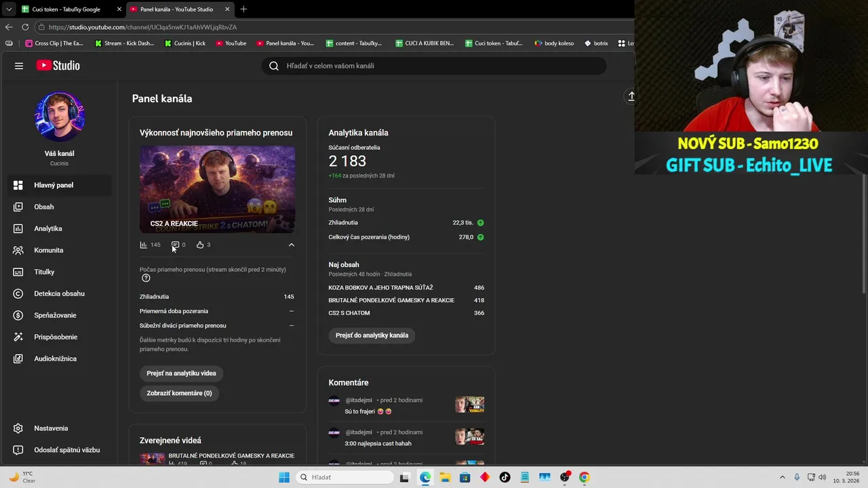This screenshot has height=488, width=868.
Task: Open body koleso bookmark
Action: tap(554, 43)
